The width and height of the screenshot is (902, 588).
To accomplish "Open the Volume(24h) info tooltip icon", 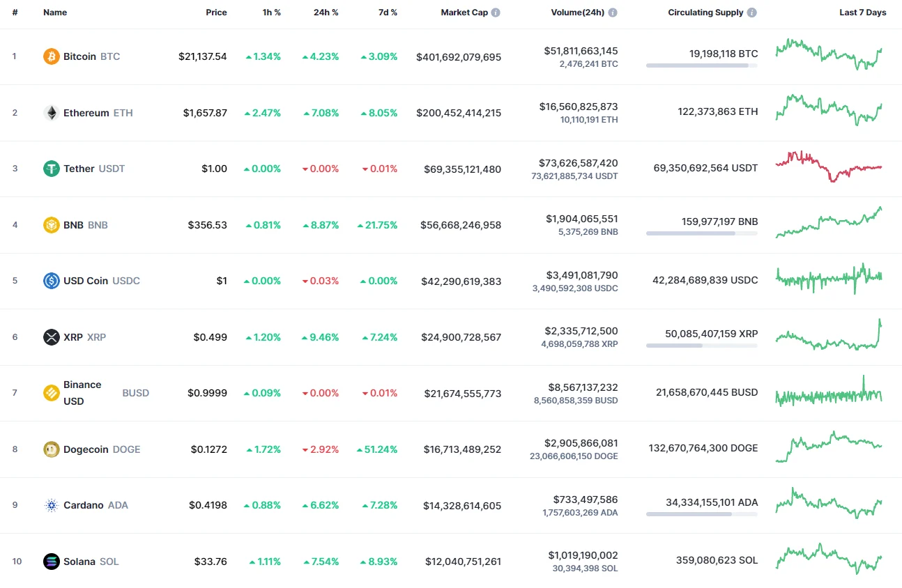I will coord(612,12).
